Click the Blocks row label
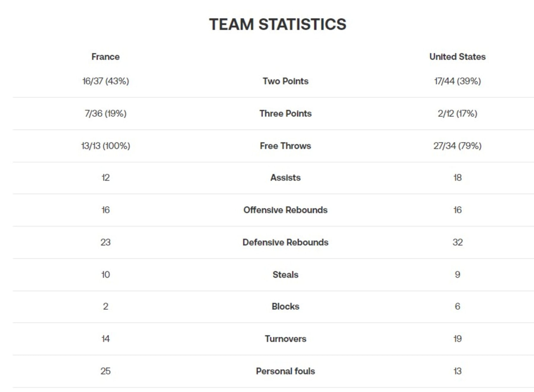 pyautogui.click(x=285, y=306)
